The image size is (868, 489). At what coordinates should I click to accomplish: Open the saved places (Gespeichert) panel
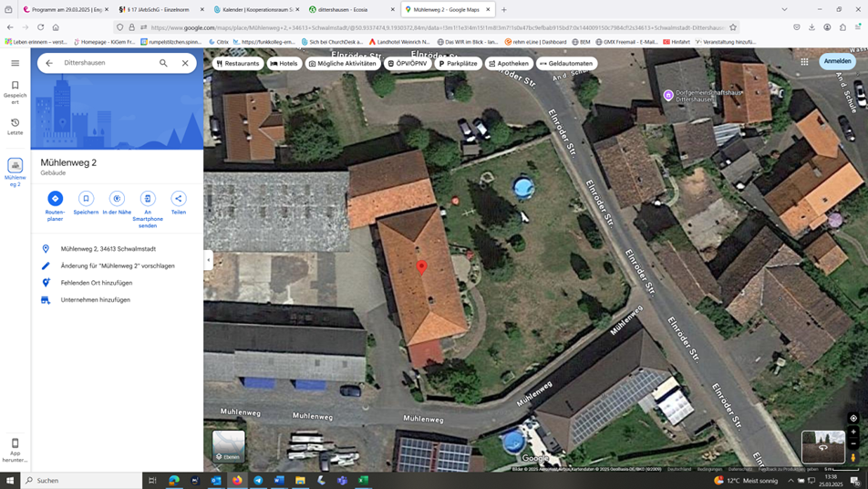click(15, 92)
